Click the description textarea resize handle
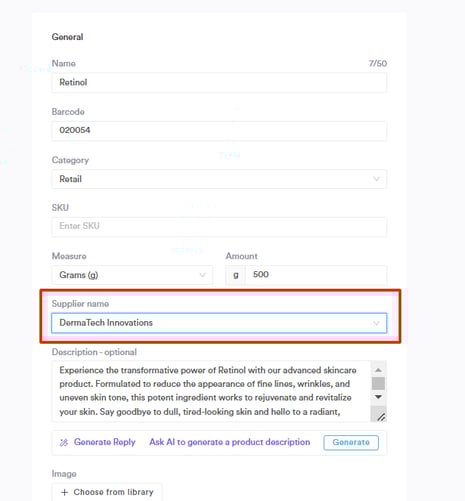Screen dimensions: 465x501 coord(381,417)
